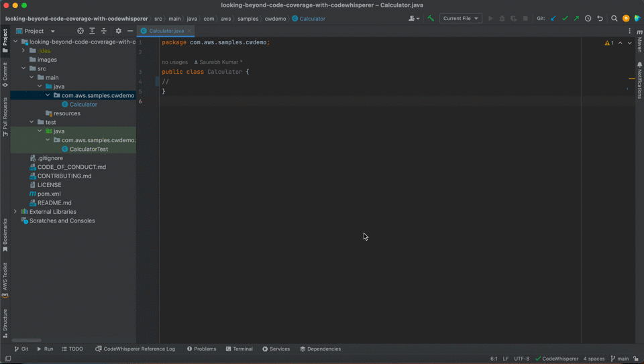The height and width of the screenshot is (364, 644).
Task: Click the main git branch widget
Action: [x=620, y=359]
